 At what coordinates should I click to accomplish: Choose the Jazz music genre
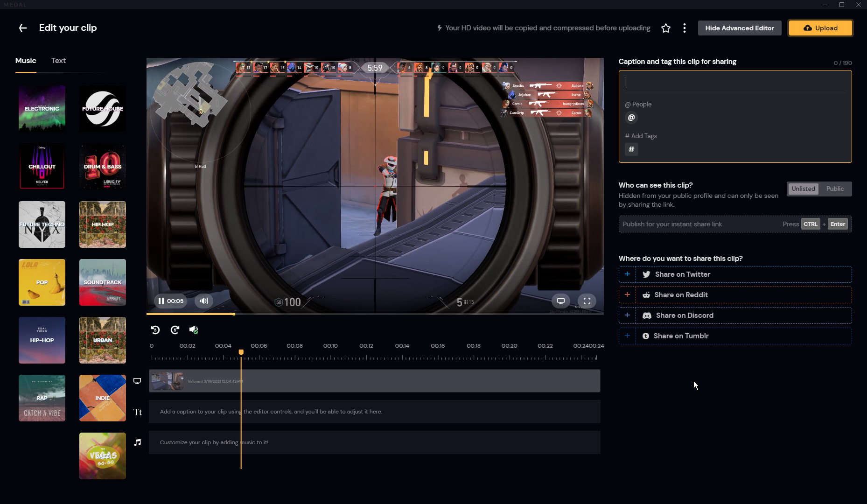pos(103,456)
